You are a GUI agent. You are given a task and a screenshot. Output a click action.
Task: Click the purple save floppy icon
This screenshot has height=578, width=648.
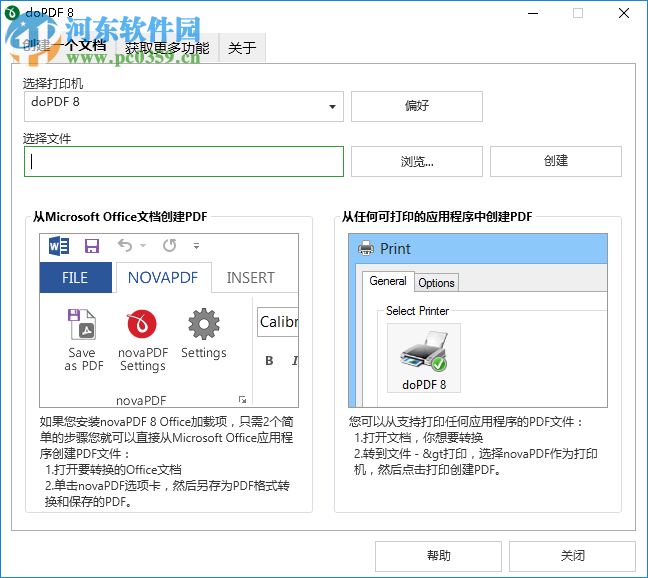(x=92, y=246)
